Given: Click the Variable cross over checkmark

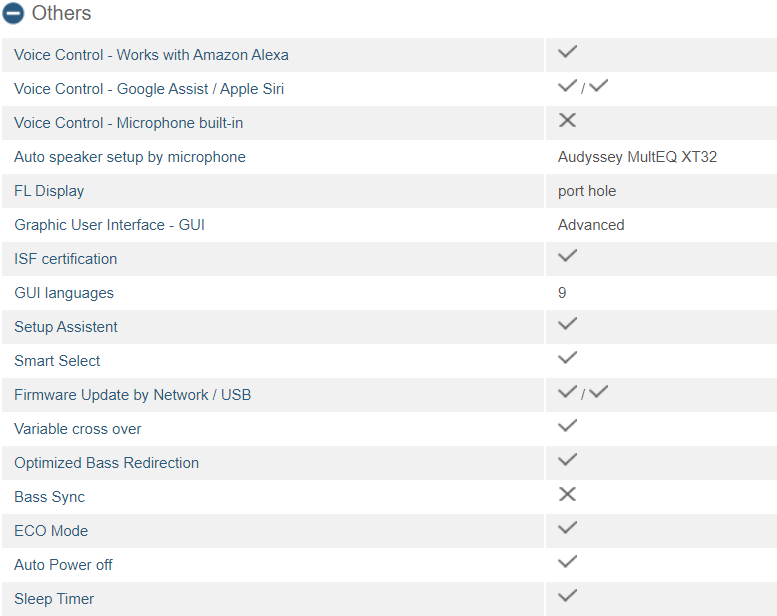Looking at the screenshot, I should point(567,426).
